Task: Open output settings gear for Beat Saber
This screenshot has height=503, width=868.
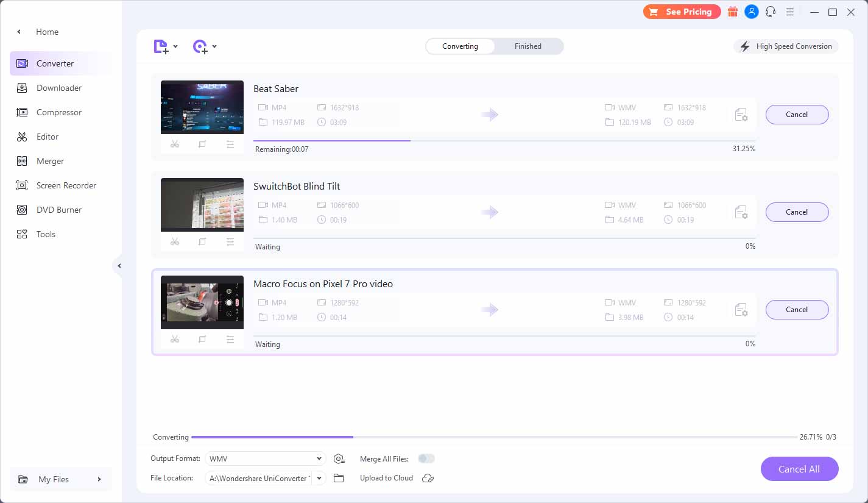Action: pyautogui.click(x=741, y=114)
